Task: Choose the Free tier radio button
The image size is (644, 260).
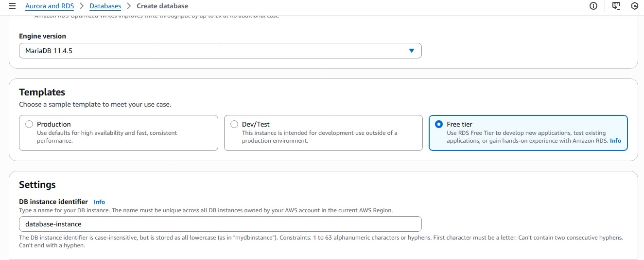Action: [x=439, y=124]
